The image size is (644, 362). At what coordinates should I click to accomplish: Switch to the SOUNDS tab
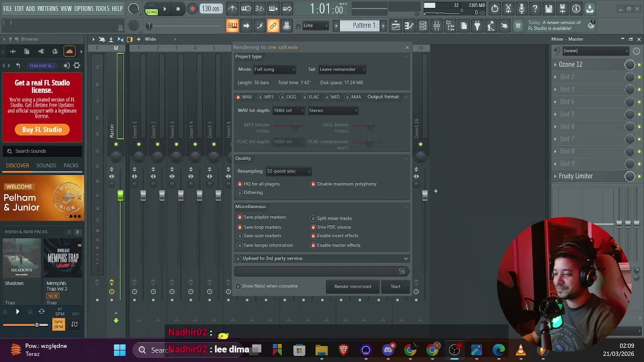(x=46, y=165)
